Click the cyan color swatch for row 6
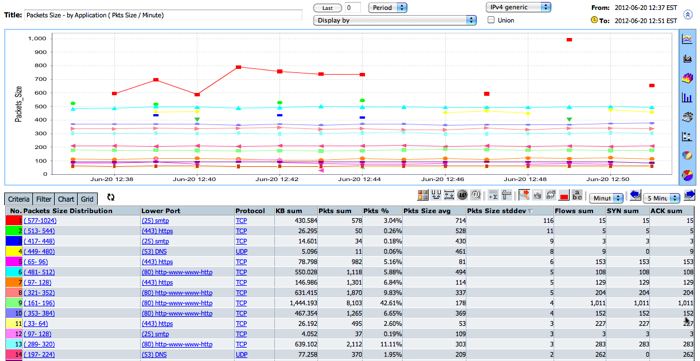 [x=14, y=272]
